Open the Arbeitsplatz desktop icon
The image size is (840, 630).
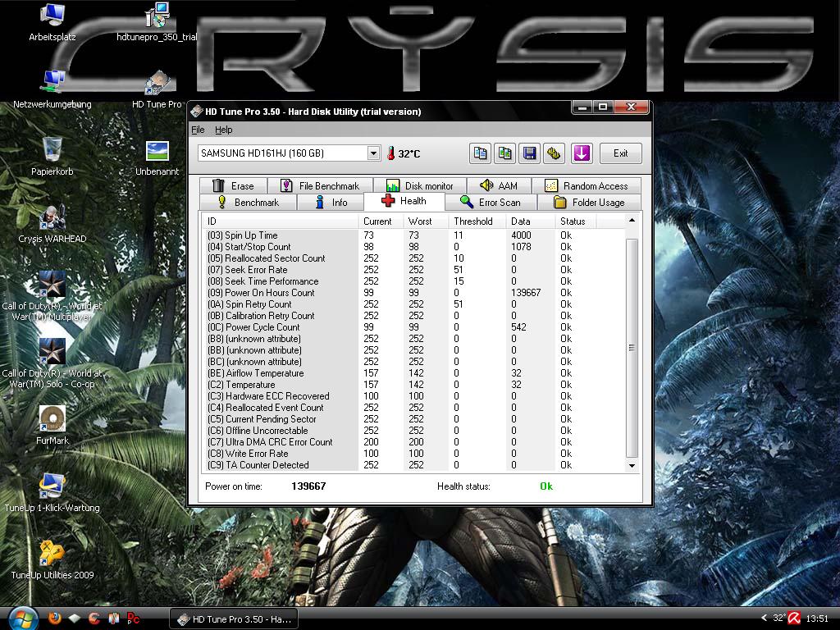(52, 22)
